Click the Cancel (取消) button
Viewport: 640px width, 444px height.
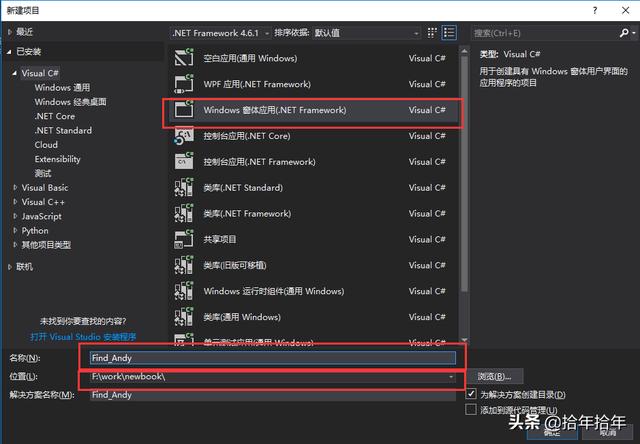click(x=608, y=433)
